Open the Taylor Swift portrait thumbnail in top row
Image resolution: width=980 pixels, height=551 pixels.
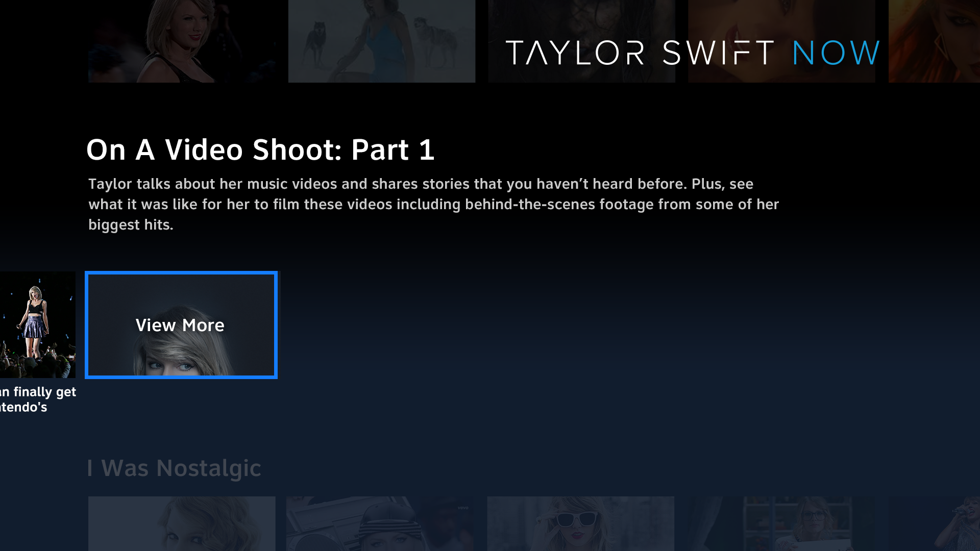coord(182,41)
